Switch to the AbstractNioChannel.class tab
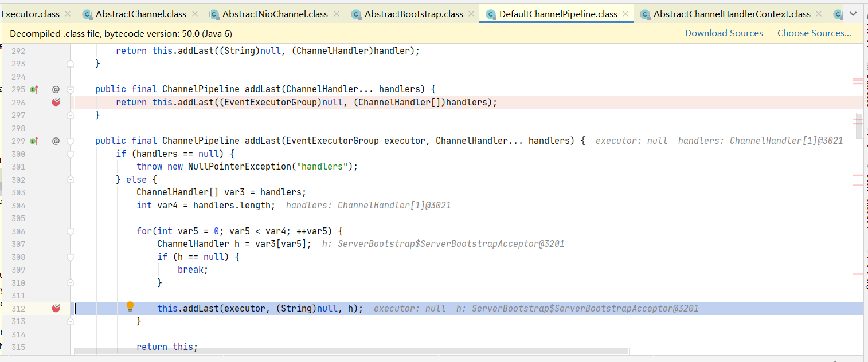868x362 pixels. click(275, 14)
